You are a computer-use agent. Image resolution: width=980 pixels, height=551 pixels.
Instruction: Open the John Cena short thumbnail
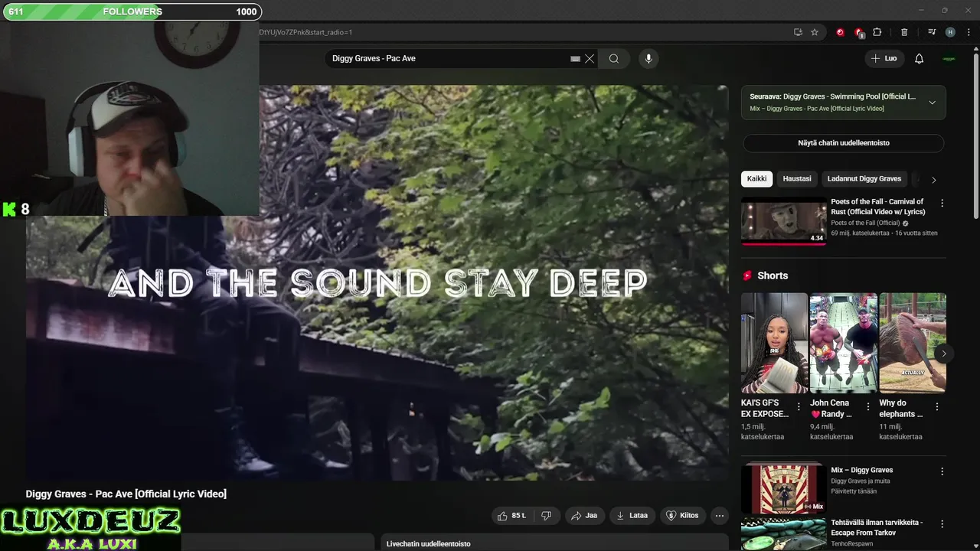[x=843, y=343]
